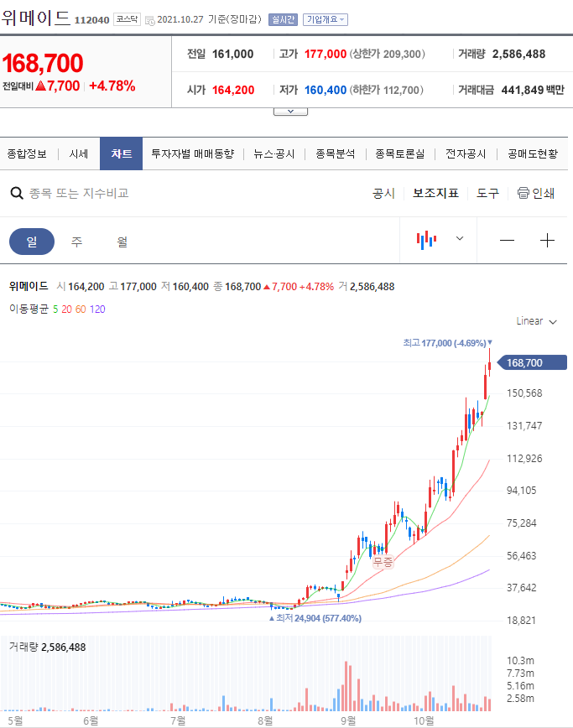This screenshot has height=728, width=573.
Task: Click the 최고 177,000 high marker
Action: click(448, 343)
